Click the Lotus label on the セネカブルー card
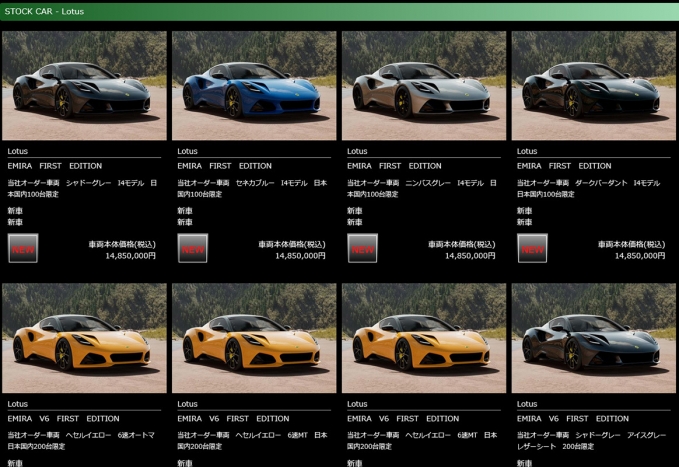This screenshot has width=679, height=467. click(187, 151)
